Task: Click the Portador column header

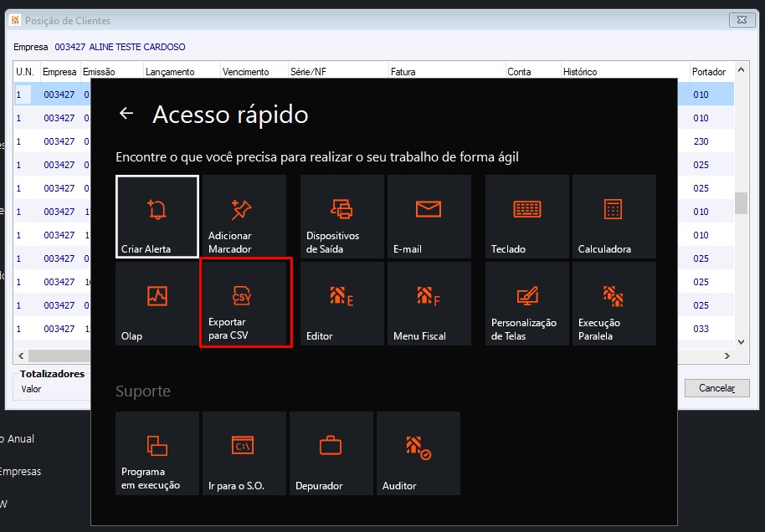Action: 711,72
